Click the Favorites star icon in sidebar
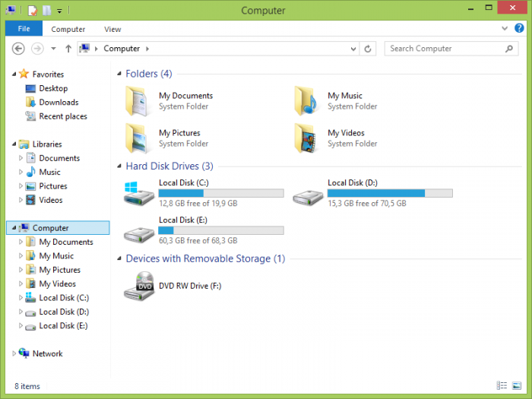Image resolution: width=532 pixels, height=399 pixels. tap(24, 74)
